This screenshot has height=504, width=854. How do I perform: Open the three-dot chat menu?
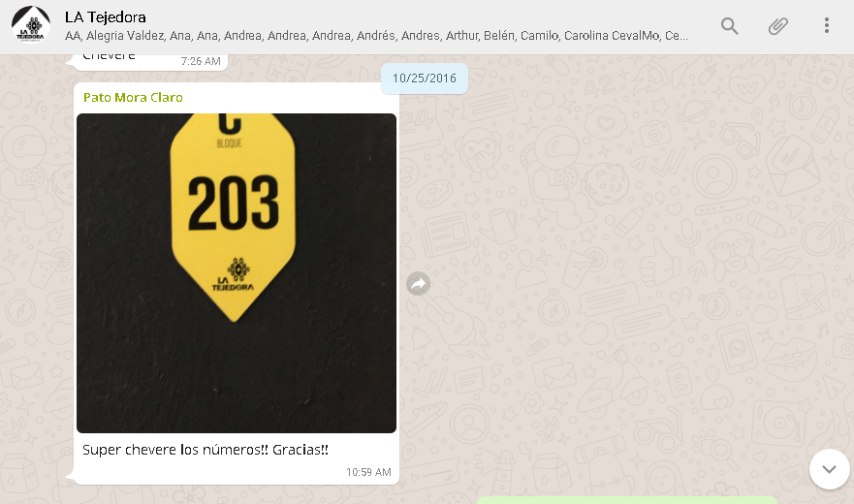point(826,25)
